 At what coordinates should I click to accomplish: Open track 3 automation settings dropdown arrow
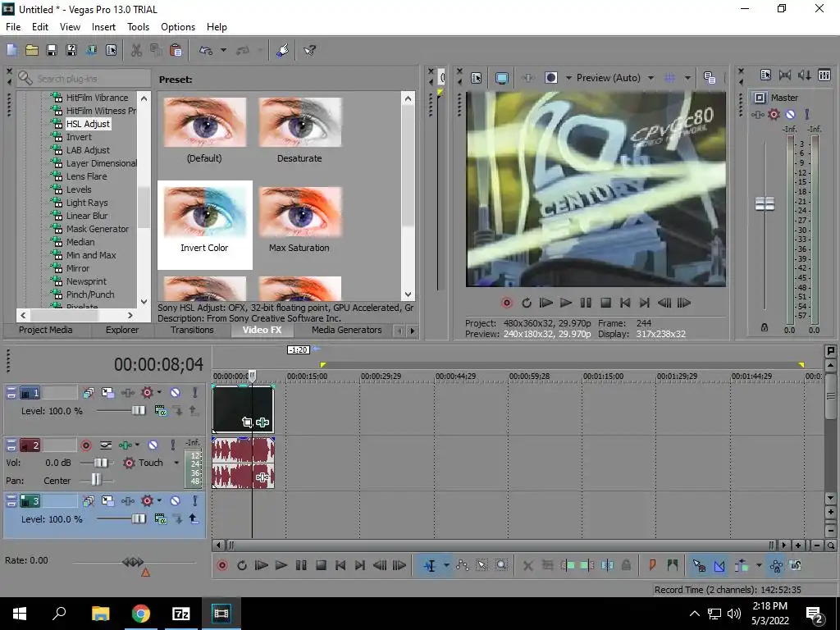(x=159, y=501)
